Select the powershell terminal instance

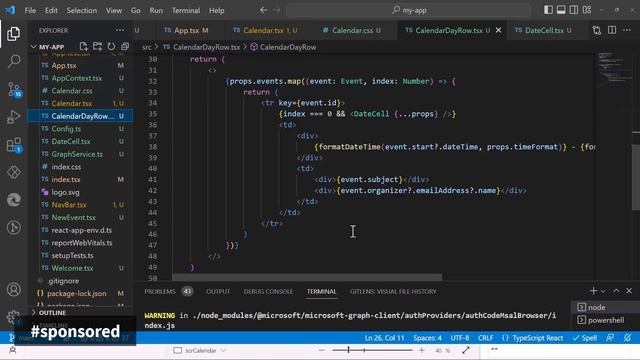point(605,320)
